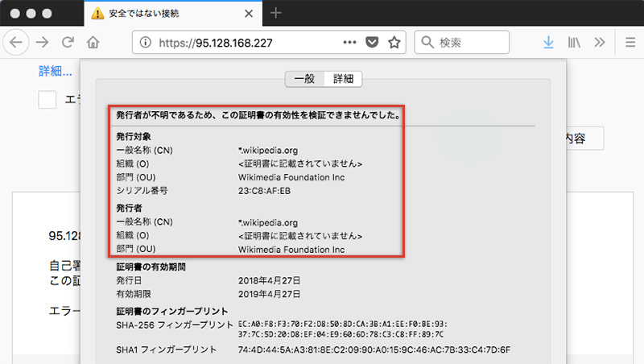Click the 証明書の有効期間 heading
The width and height of the screenshot is (644, 364).
tap(151, 267)
